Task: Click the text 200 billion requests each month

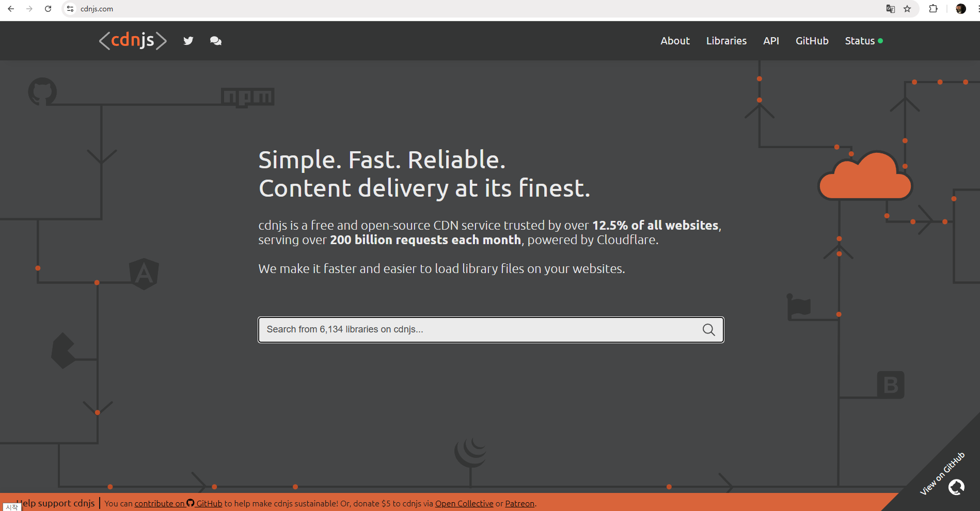Action: [x=425, y=240]
